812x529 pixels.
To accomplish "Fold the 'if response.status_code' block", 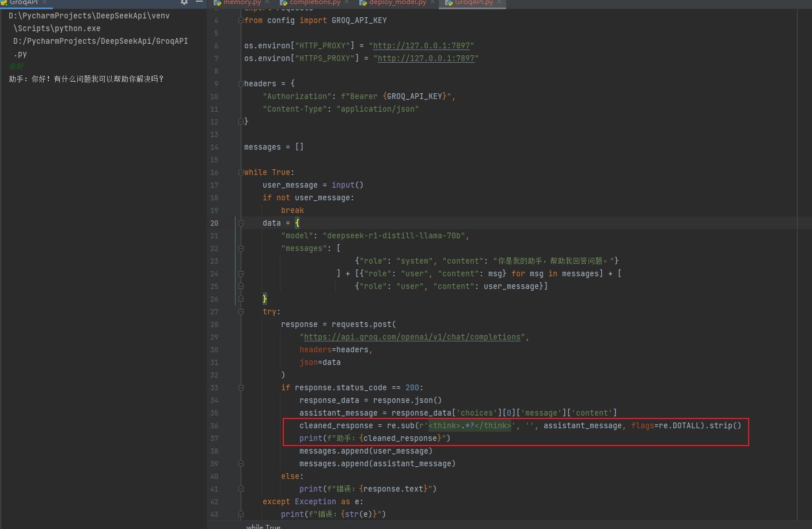I will pyautogui.click(x=241, y=388).
